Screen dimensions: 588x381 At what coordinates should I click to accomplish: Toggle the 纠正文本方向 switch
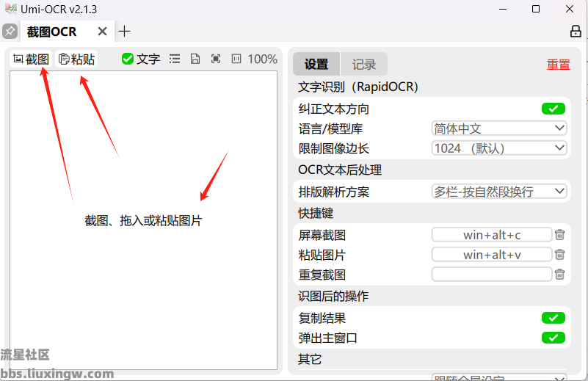point(553,109)
